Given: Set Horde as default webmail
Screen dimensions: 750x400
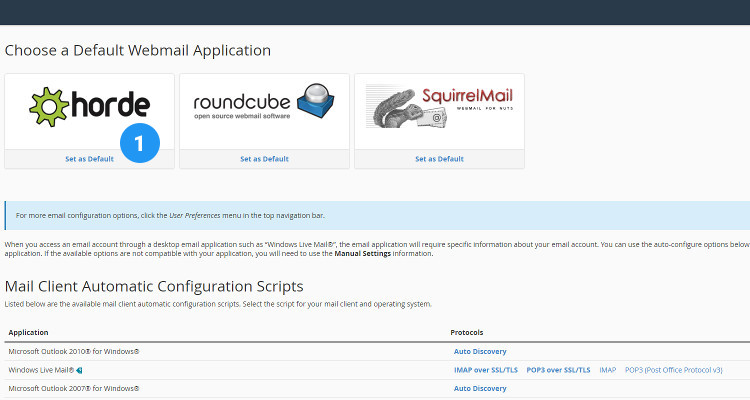Looking at the screenshot, I should coord(89,159).
